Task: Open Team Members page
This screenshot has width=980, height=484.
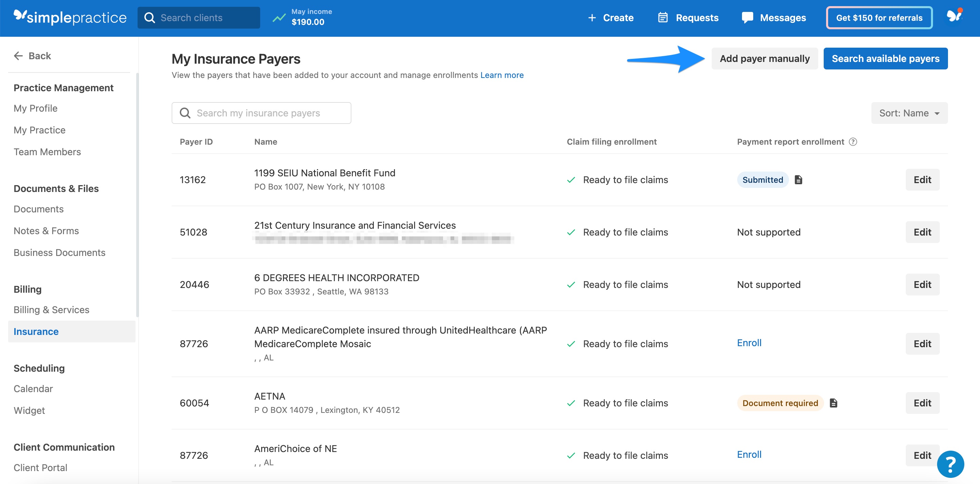Action: [x=47, y=152]
